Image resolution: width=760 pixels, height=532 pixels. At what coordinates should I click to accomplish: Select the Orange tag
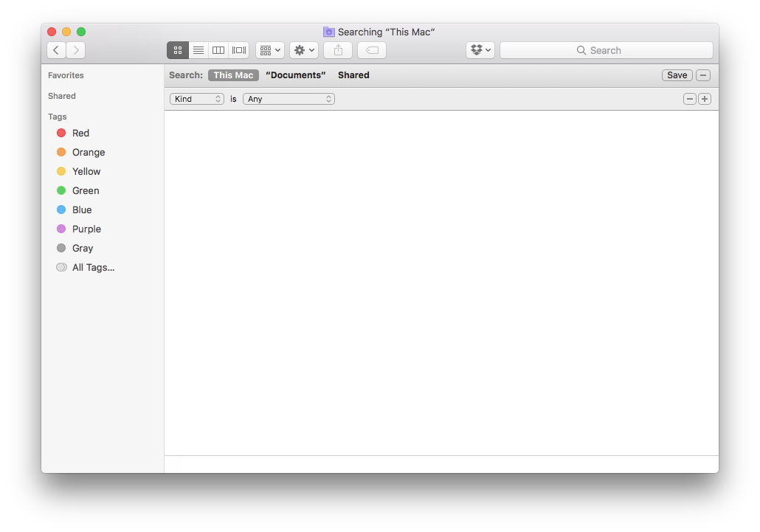pyautogui.click(x=89, y=152)
